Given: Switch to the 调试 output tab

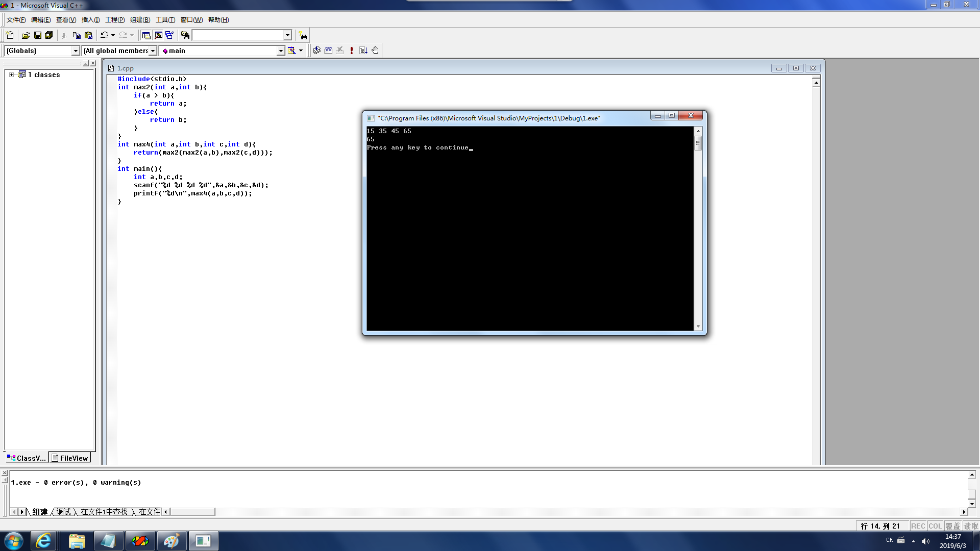Looking at the screenshot, I should 64,512.
